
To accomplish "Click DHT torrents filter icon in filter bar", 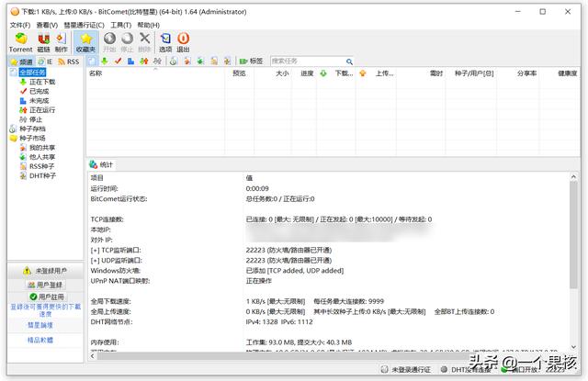I will click(x=227, y=61).
